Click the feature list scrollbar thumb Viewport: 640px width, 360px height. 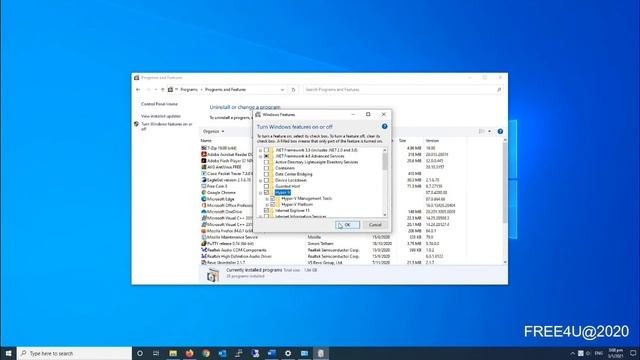(384, 162)
